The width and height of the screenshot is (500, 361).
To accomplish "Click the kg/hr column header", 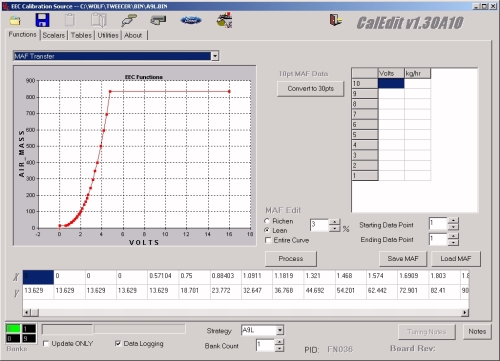I will tap(417, 73).
